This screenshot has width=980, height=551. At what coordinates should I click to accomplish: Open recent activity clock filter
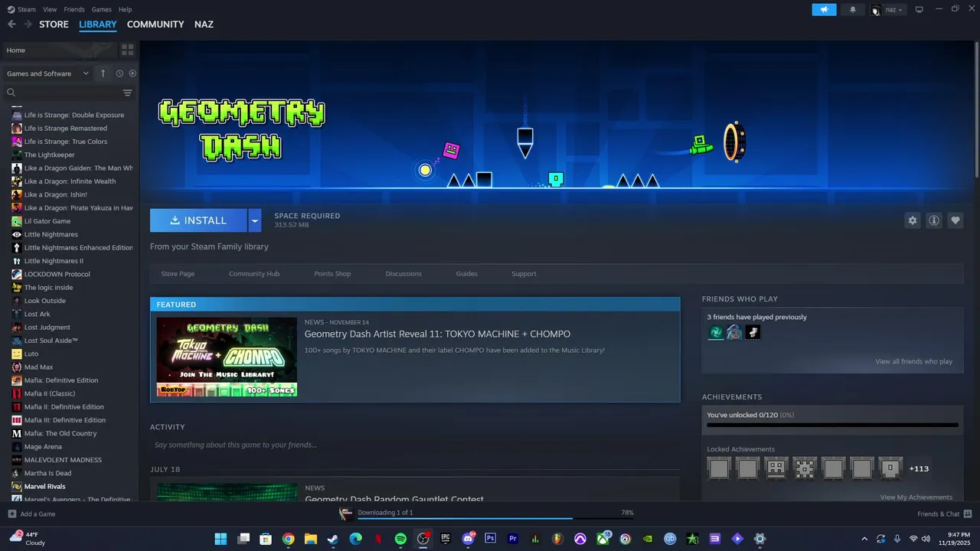click(119, 73)
